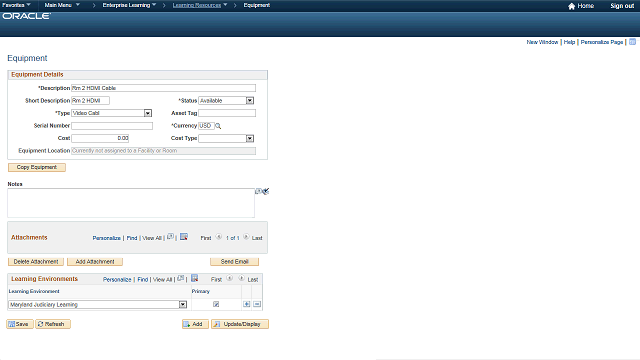
Task: Open the Notes spell check icon
Action: 266,191
